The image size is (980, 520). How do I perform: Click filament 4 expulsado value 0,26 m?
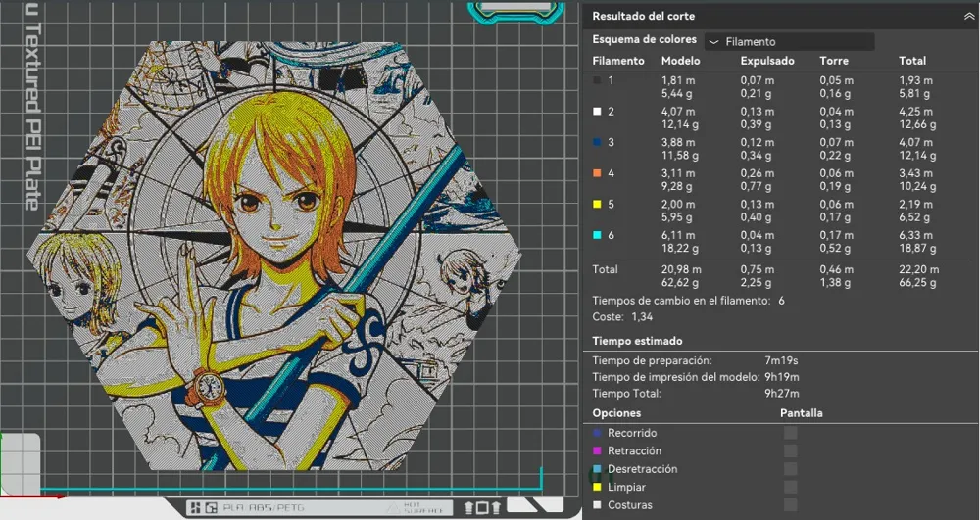pos(758,173)
